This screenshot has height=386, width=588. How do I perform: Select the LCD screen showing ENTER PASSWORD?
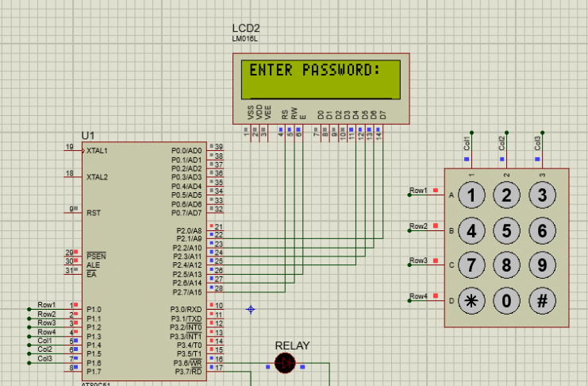[321, 79]
